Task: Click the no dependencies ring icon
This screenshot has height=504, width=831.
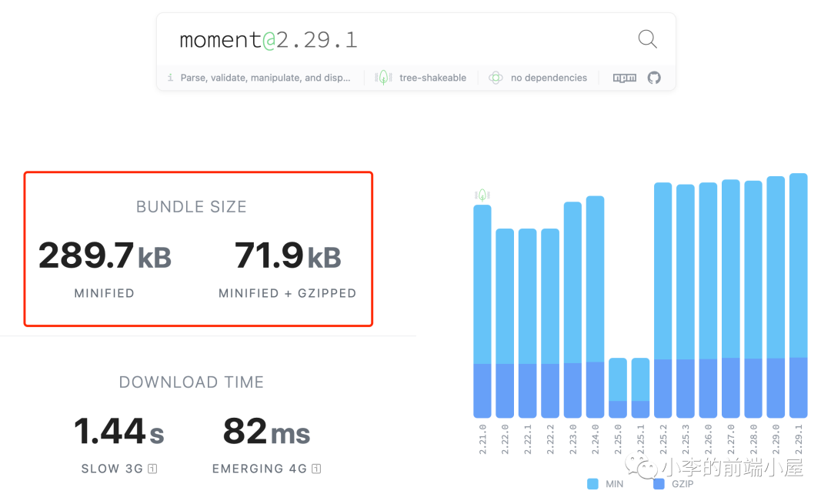Action: [x=496, y=78]
